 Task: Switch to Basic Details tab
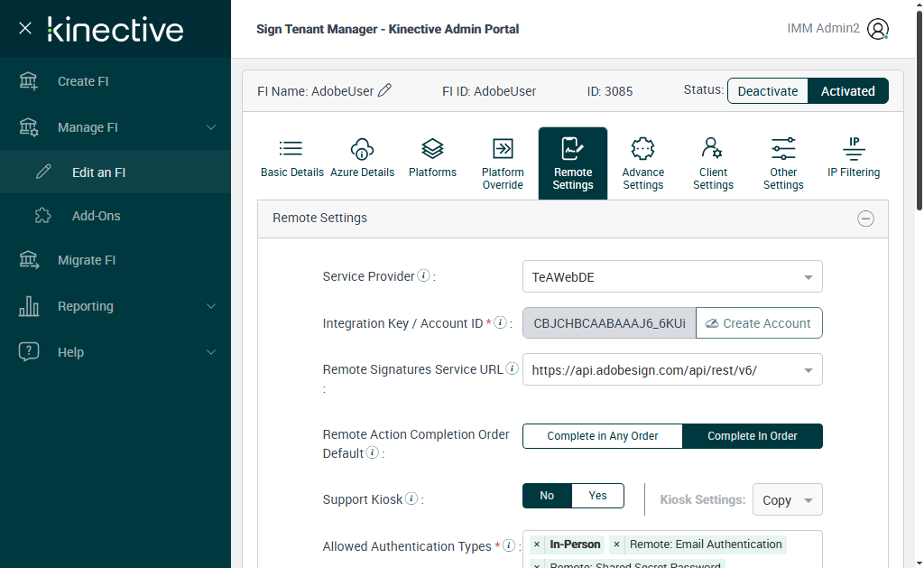pyautogui.click(x=291, y=163)
